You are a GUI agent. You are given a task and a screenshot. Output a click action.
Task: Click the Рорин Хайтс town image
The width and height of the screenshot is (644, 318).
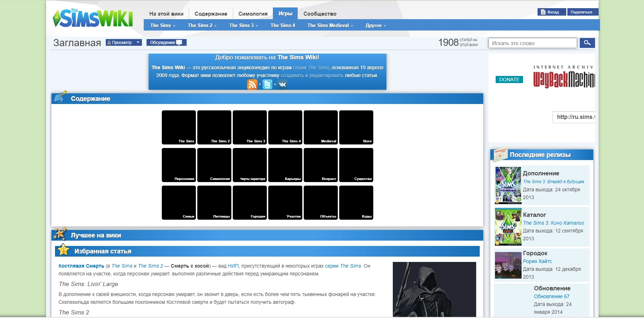(x=508, y=265)
